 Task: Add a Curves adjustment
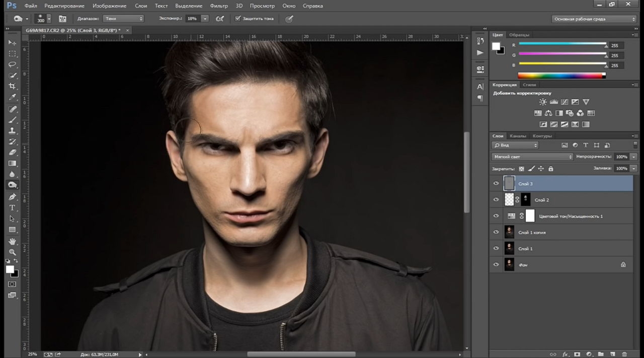click(565, 102)
